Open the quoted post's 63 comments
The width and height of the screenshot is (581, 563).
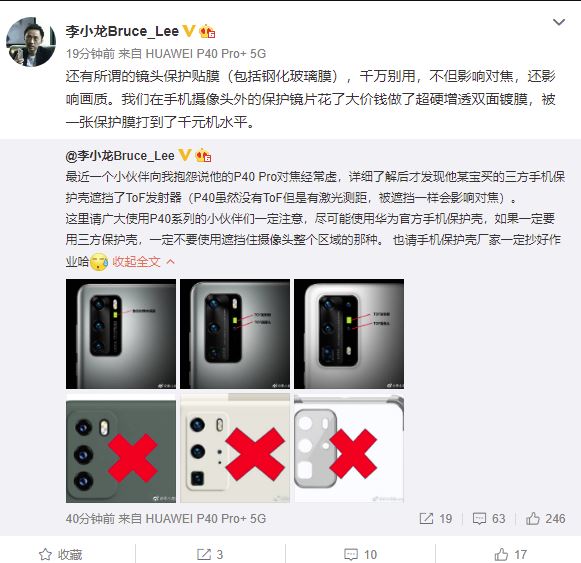489,519
